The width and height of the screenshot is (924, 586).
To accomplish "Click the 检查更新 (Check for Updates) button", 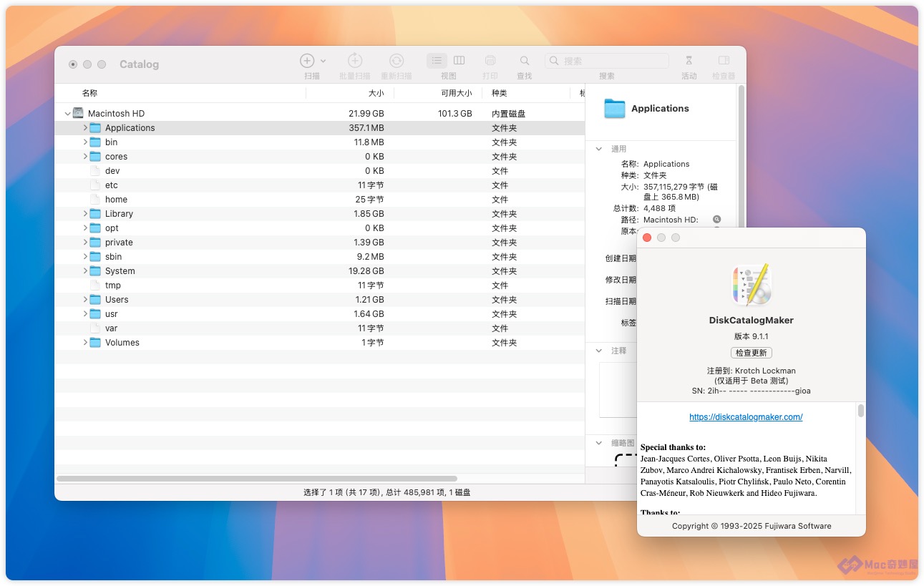I will [x=751, y=353].
